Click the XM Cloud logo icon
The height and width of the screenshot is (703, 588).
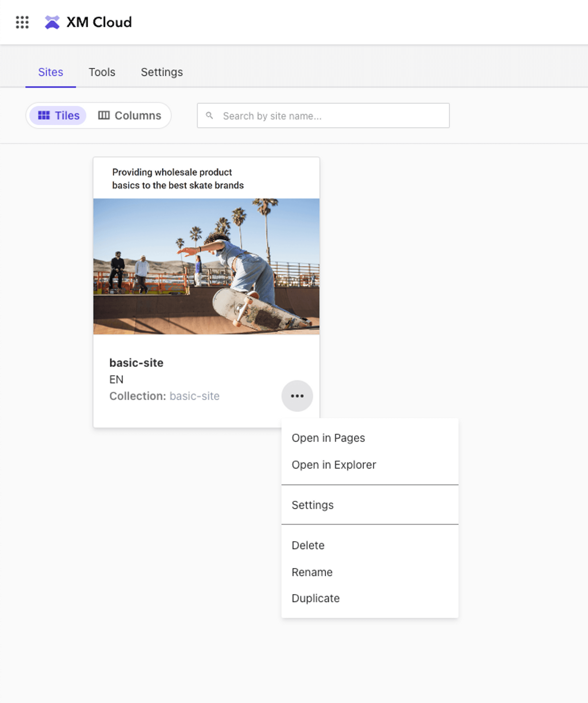pos(52,22)
